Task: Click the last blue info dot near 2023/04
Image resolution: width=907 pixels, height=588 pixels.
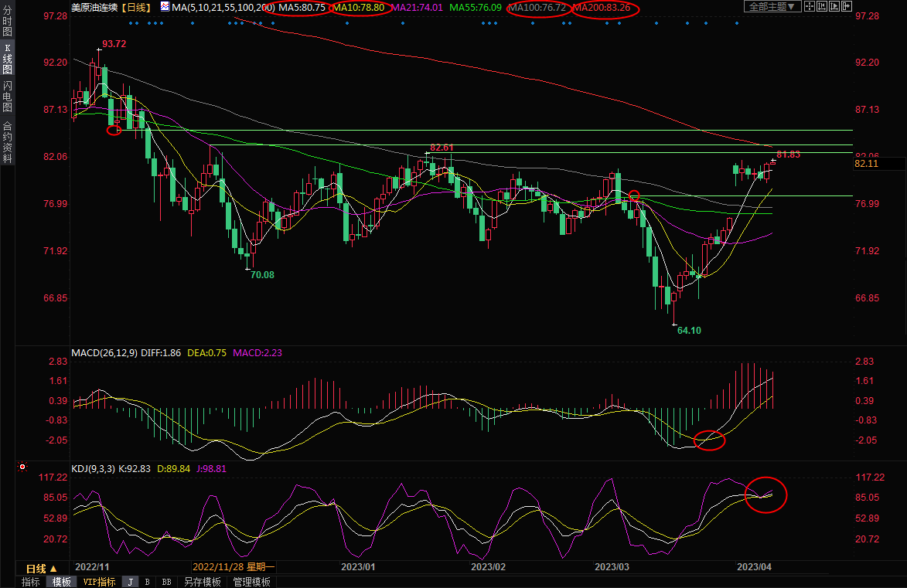Action: click(x=736, y=22)
